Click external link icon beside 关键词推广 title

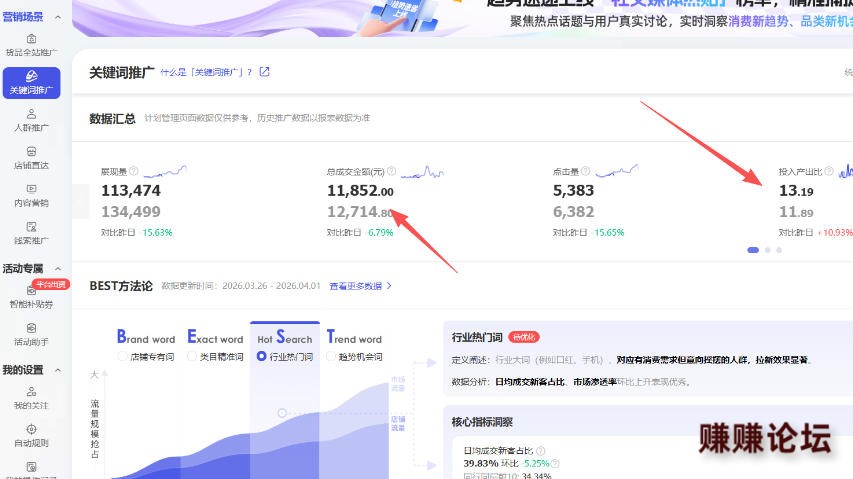(x=264, y=72)
